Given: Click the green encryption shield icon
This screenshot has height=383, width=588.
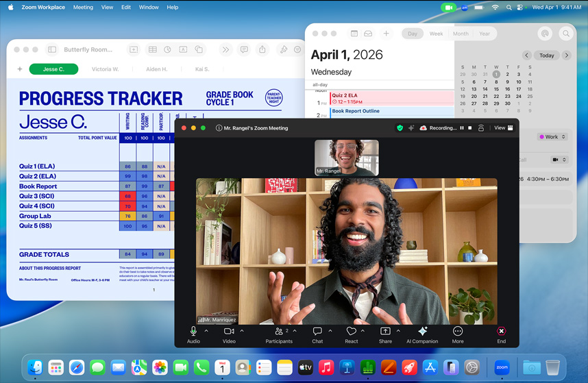Looking at the screenshot, I should [x=400, y=128].
